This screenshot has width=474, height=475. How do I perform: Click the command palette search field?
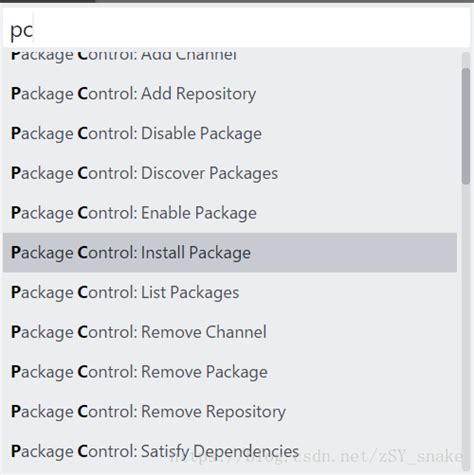pyautogui.click(x=237, y=28)
